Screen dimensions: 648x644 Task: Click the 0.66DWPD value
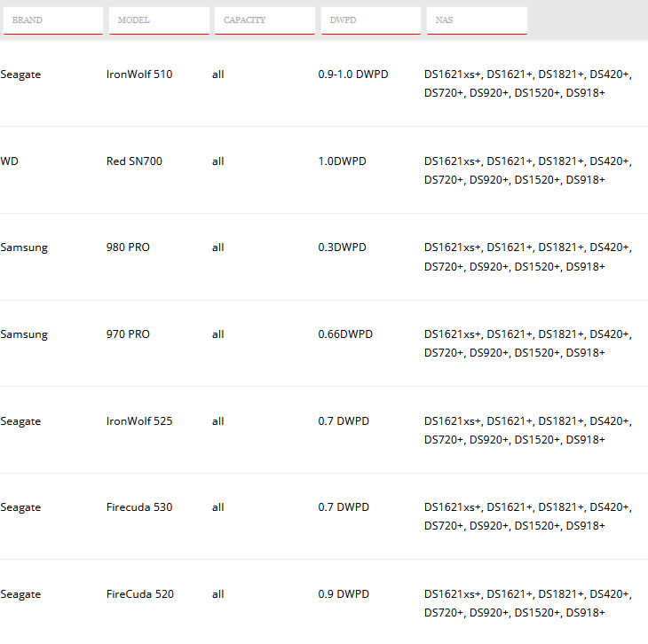click(x=345, y=334)
